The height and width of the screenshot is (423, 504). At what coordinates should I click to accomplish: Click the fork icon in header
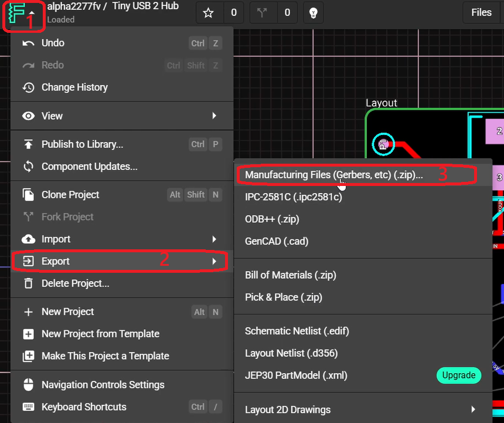pyautogui.click(x=261, y=13)
